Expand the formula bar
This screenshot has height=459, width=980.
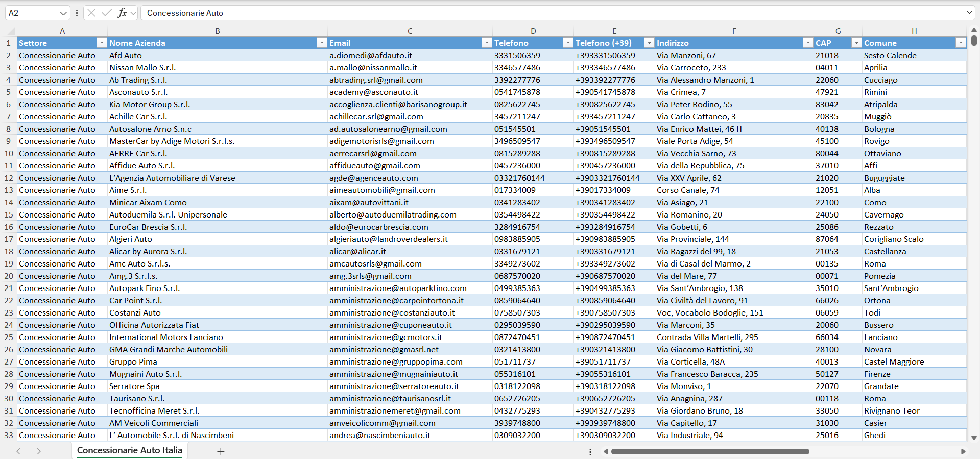(969, 12)
